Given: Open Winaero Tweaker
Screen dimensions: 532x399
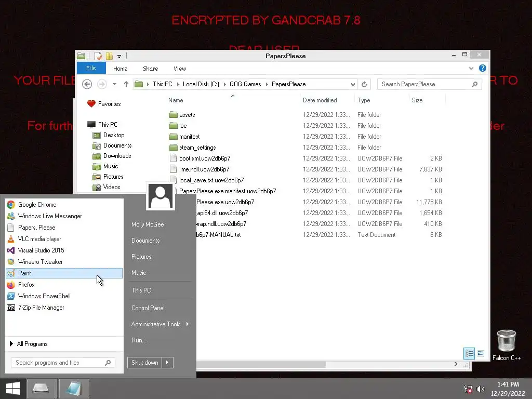Looking at the screenshot, I should pyautogui.click(x=64, y=262).
